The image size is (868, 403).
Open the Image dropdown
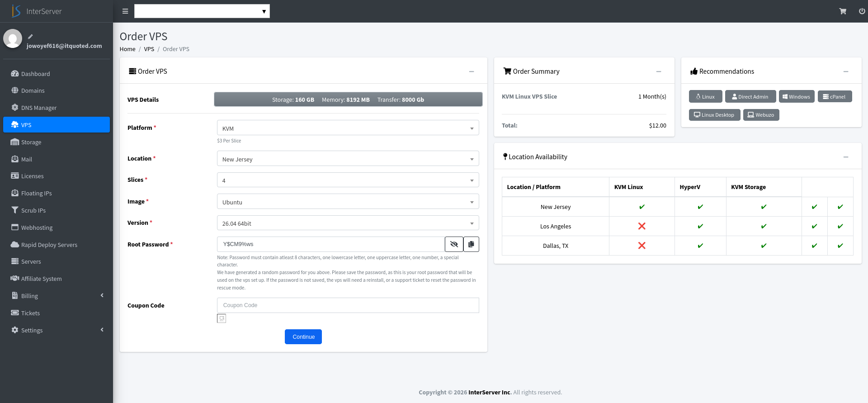(x=348, y=202)
